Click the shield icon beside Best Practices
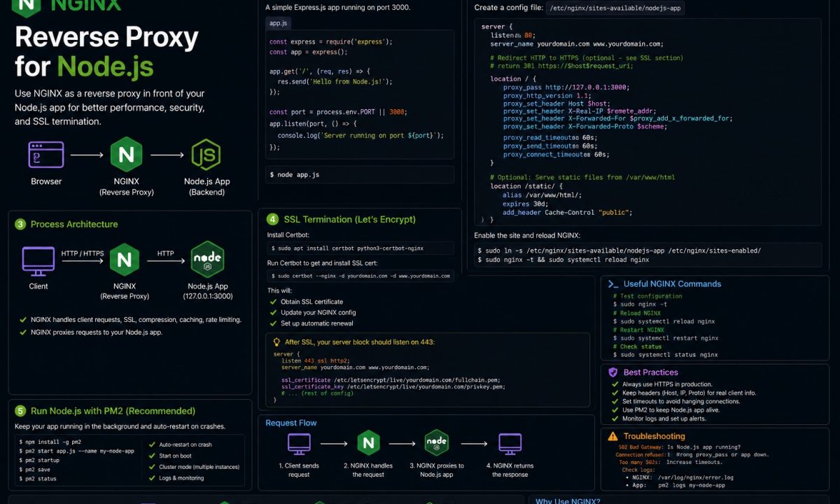The image size is (840, 504). [613, 372]
